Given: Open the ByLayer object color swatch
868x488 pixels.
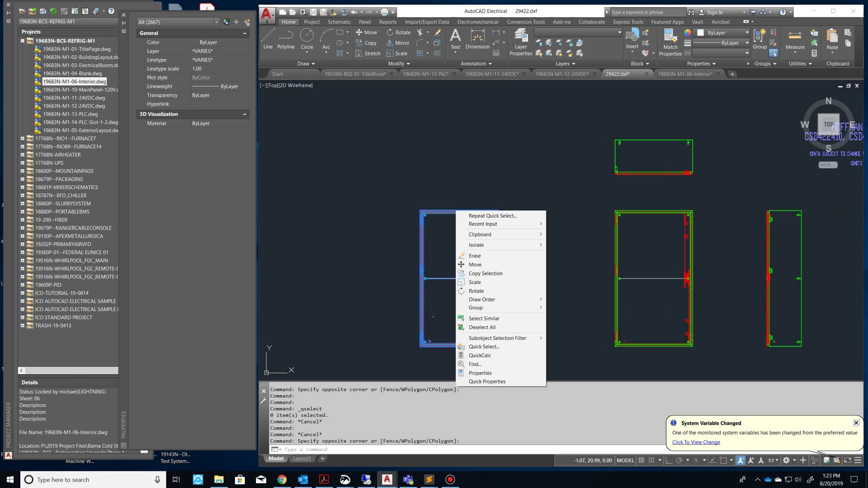Looking at the screenshot, I should tap(700, 33).
